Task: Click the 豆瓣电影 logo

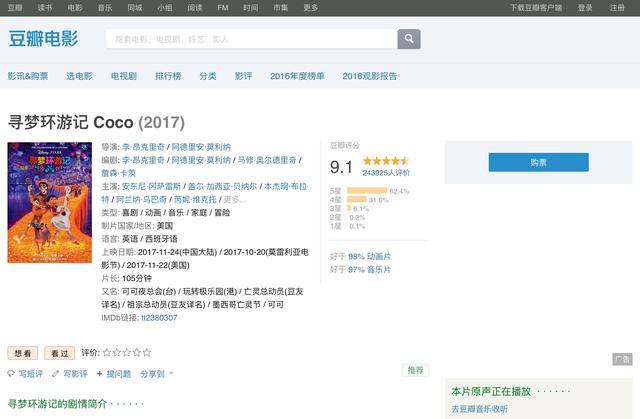Action: click(x=43, y=39)
